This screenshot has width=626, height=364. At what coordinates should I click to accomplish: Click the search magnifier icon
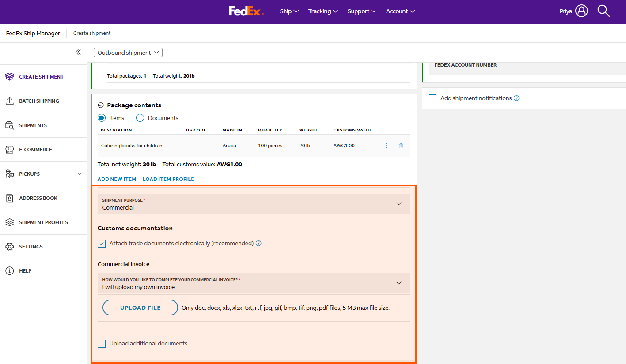click(x=603, y=11)
